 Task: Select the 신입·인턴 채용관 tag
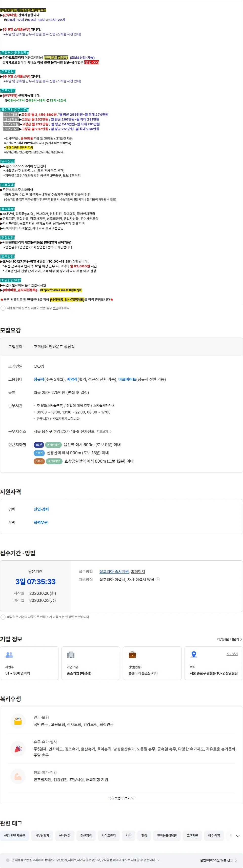pyautogui.click(x=14, y=835)
